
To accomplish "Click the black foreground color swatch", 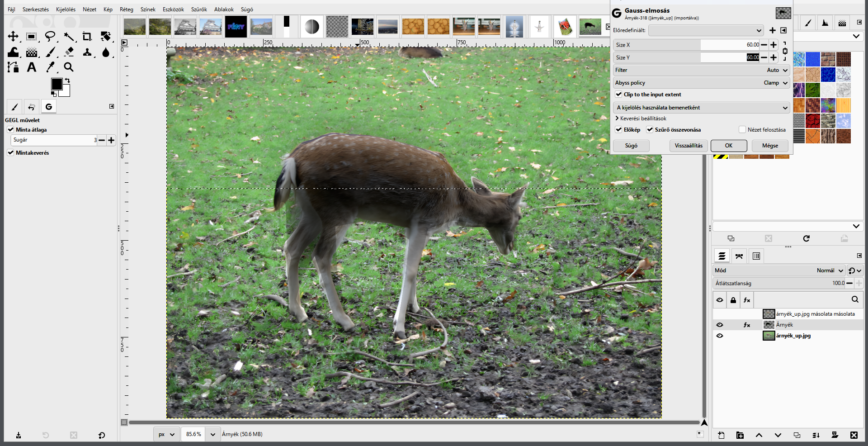I will coord(57,84).
